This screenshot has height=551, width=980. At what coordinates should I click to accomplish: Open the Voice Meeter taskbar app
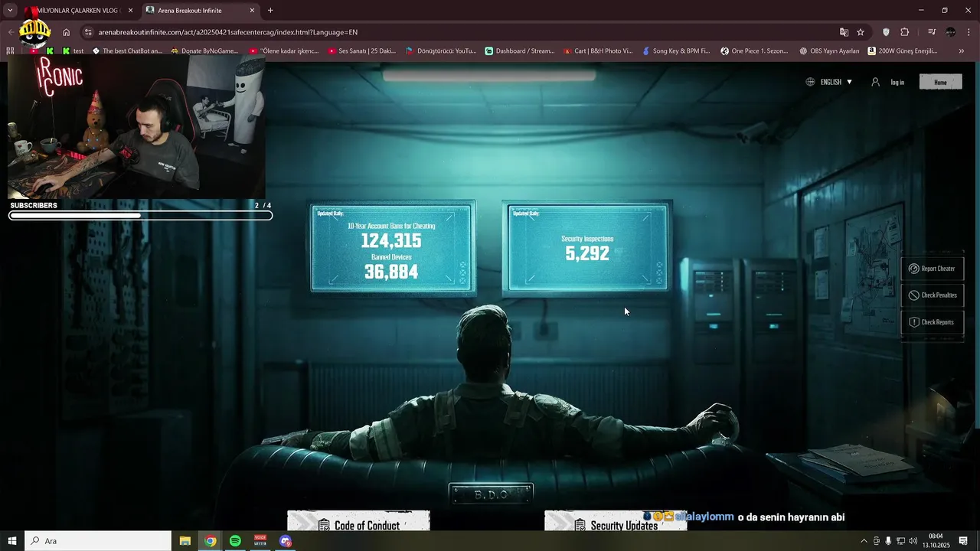tap(260, 541)
